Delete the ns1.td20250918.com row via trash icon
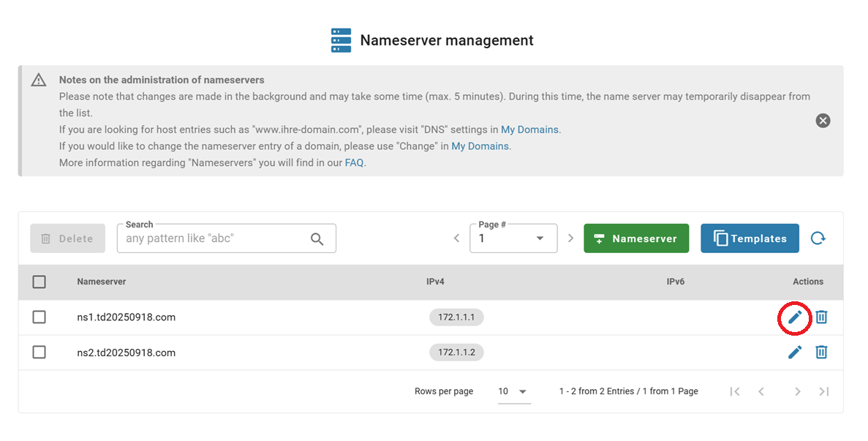The image size is (868, 441). 821,317
